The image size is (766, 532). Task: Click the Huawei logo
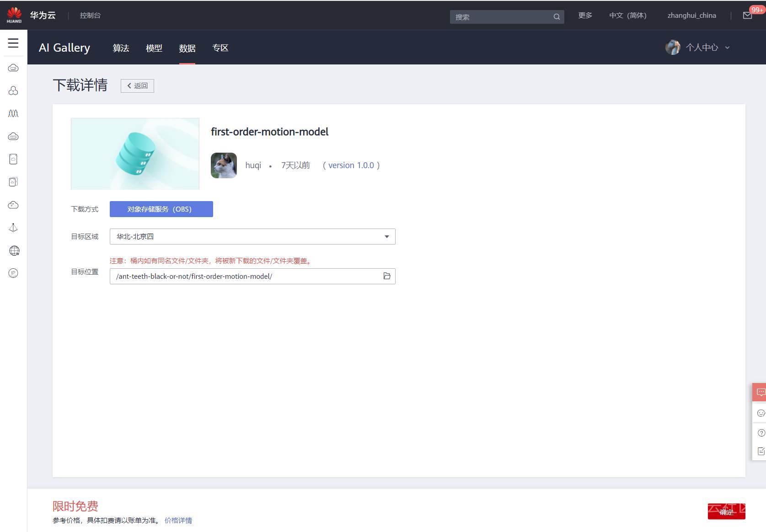click(14, 15)
